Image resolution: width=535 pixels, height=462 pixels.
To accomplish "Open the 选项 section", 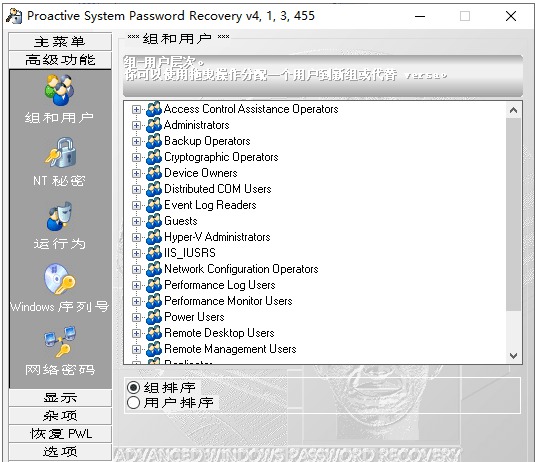I will coord(60,452).
